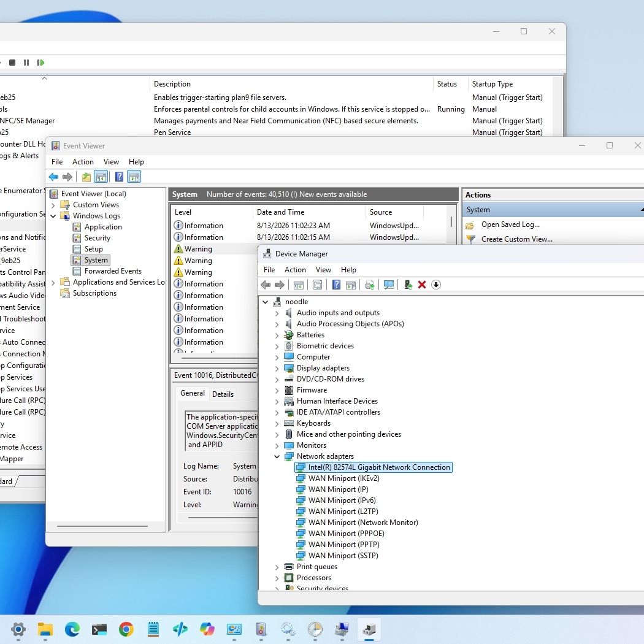Click the gear with green arrow icon in Device Manager

(x=369, y=285)
